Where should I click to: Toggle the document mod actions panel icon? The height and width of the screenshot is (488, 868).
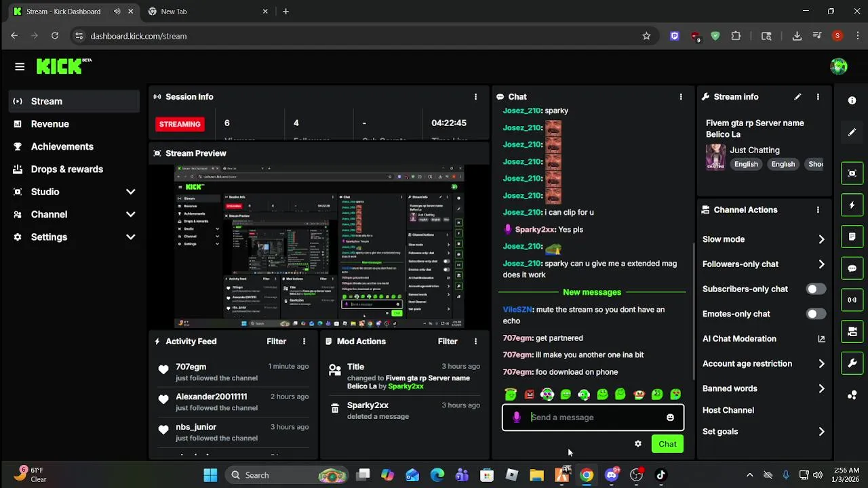(x=852, y=237)
